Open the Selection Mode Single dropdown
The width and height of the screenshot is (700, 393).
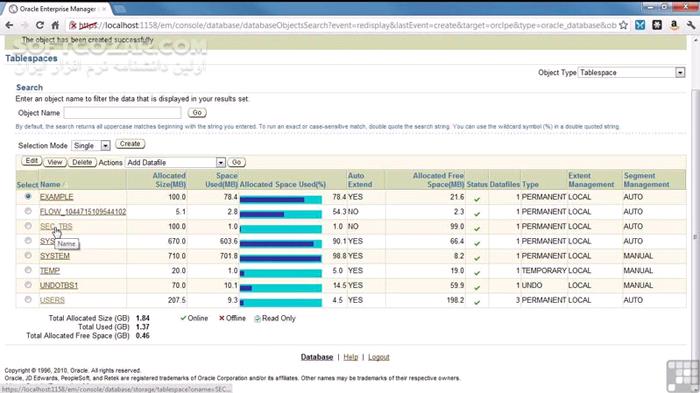(90, 146)
